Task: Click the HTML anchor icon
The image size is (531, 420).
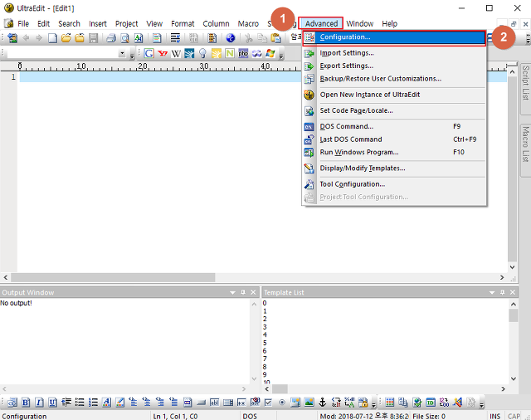Action: point(323,403)
